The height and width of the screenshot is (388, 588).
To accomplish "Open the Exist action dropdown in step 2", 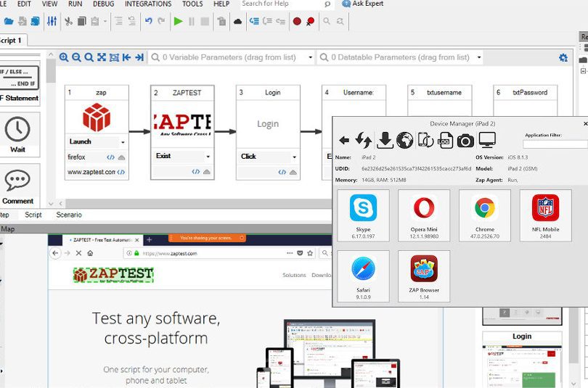I will coord(208,157).
